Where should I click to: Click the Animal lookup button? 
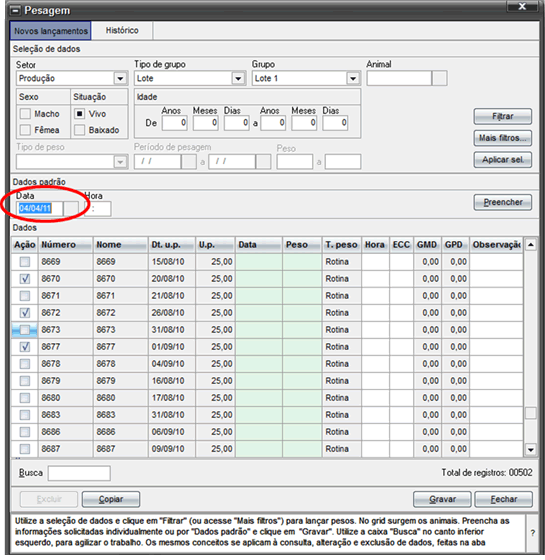coord(439,79)
